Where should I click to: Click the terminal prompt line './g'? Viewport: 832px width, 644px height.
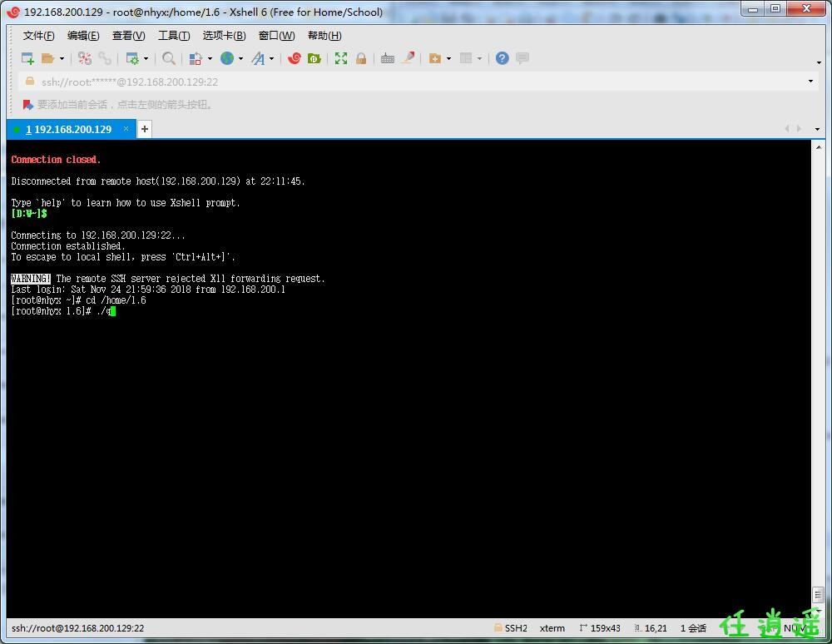63,311
